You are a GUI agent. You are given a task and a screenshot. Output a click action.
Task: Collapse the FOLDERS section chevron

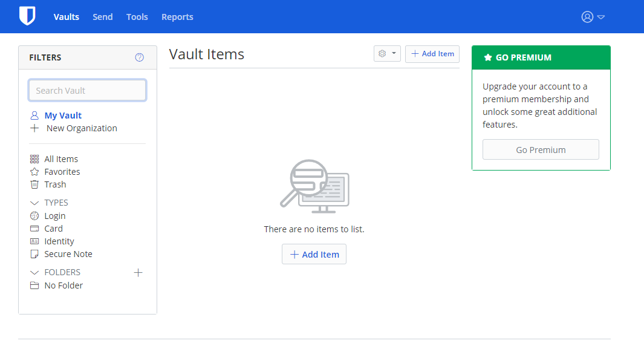[34, 273]
